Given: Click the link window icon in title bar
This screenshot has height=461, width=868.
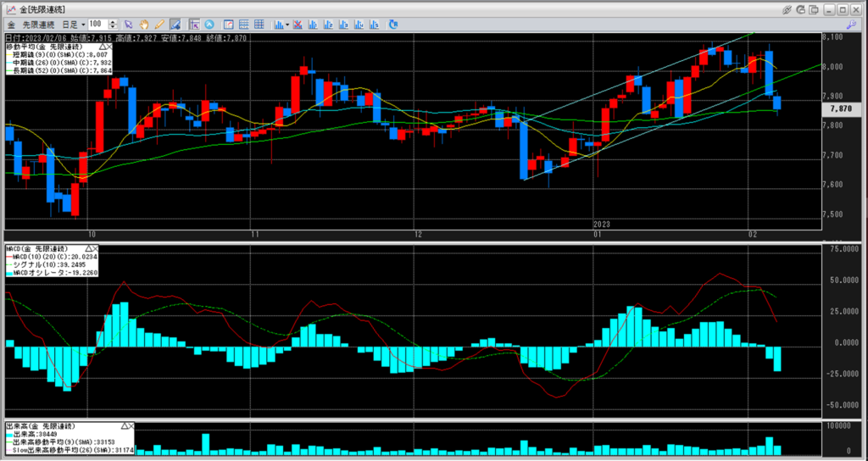Looking at the screenshot, I should (787, 8).
